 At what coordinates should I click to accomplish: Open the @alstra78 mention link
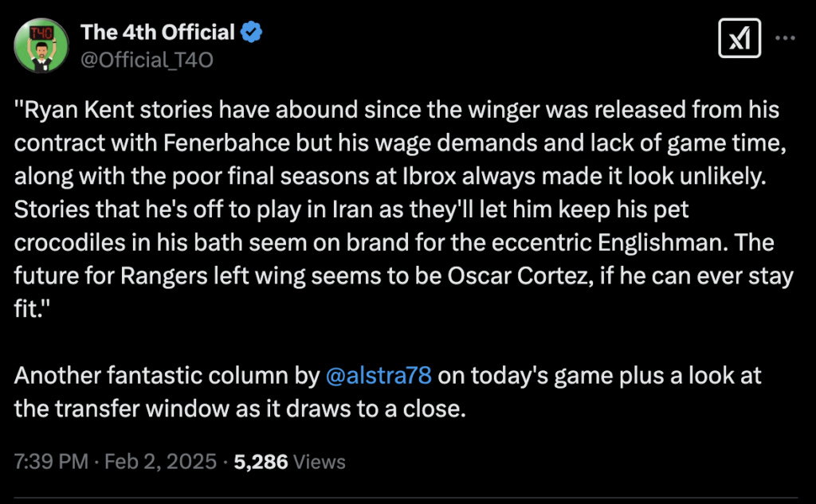pyautogui.click(x=379, y=375)
